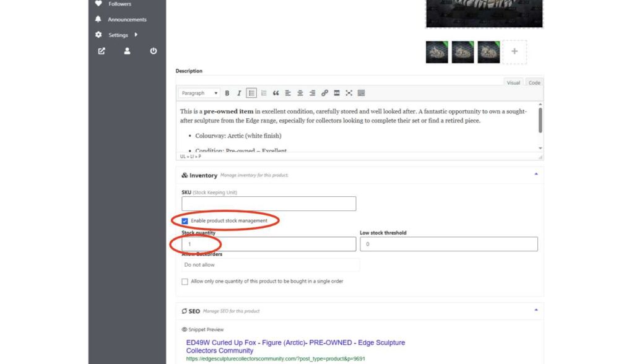Open the Paragraph format dropdown

199,93
